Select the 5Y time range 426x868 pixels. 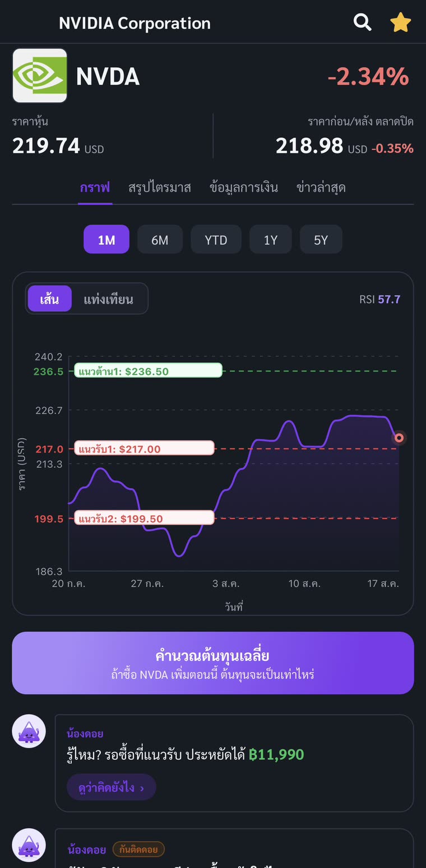321,240
